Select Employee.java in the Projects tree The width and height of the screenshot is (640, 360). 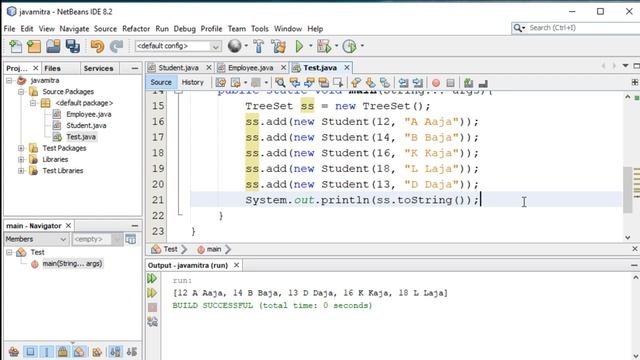[x=89, y=114]
